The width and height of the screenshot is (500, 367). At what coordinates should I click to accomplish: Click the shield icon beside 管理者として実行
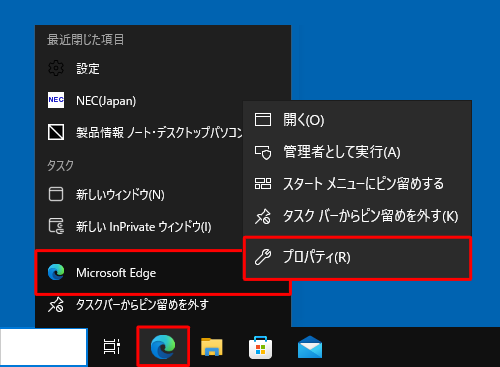click(x=263, y=152)
